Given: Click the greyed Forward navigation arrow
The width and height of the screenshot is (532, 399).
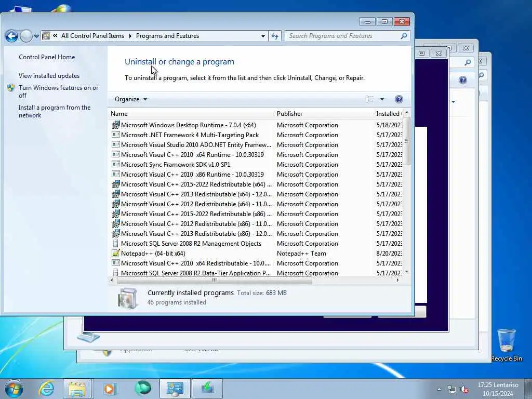Looking at the screenshot, I should coord(26,36).
